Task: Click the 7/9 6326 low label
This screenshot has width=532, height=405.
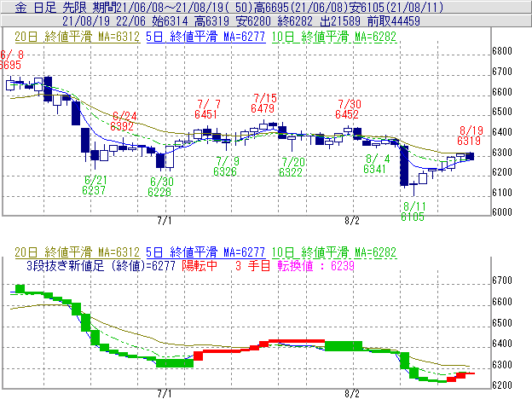Action: click(226, 166)
